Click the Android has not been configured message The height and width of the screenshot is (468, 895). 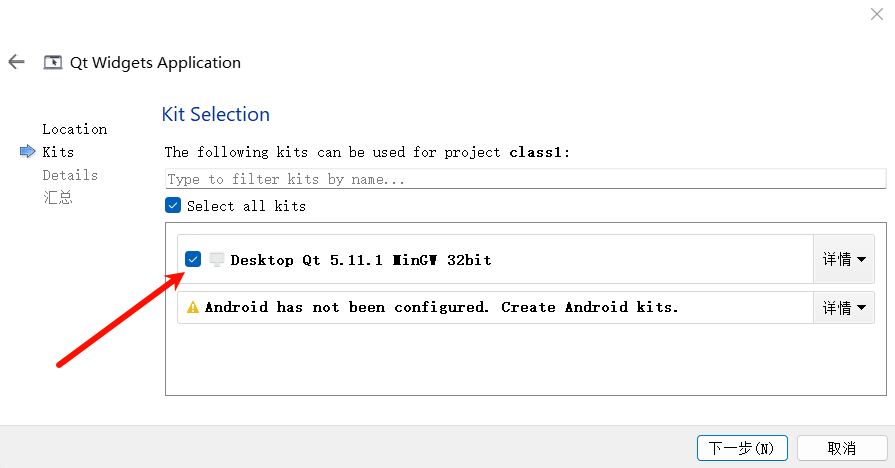tap(441, 308)
